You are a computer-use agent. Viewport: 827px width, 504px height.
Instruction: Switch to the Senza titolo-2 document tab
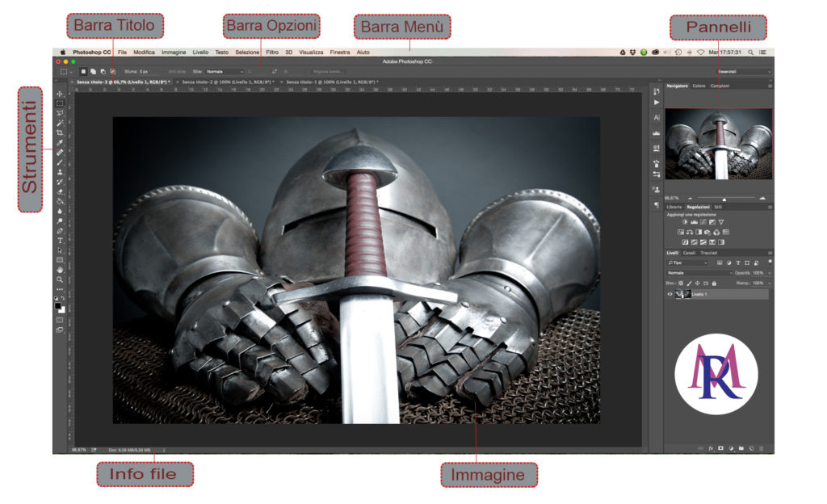click(x=228, y=82)
